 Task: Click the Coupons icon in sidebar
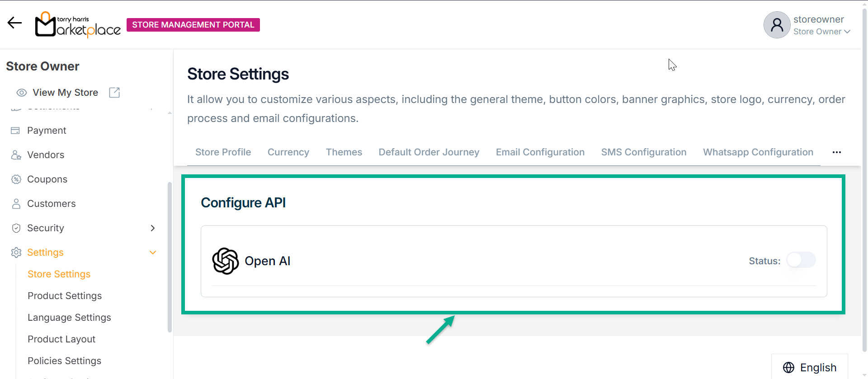16,179
